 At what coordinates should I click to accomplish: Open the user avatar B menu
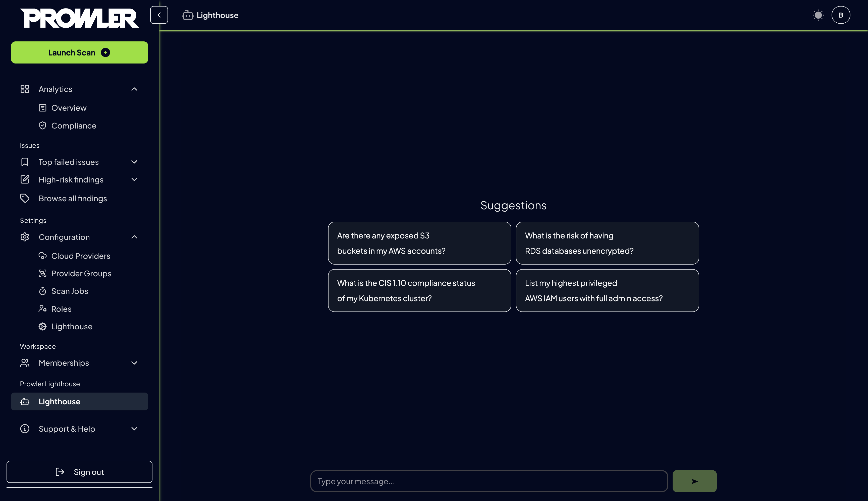tap(840, 15)
